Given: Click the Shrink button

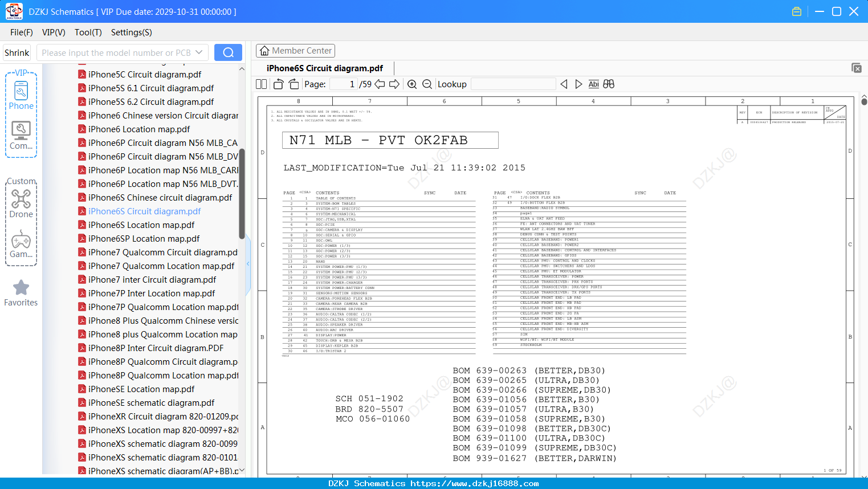Looking at the screenshot, I should point(17,52).
